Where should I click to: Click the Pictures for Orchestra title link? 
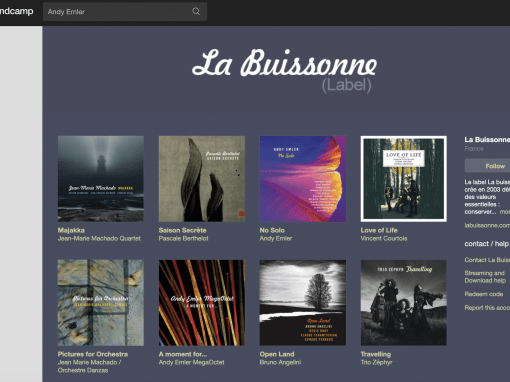93,354
